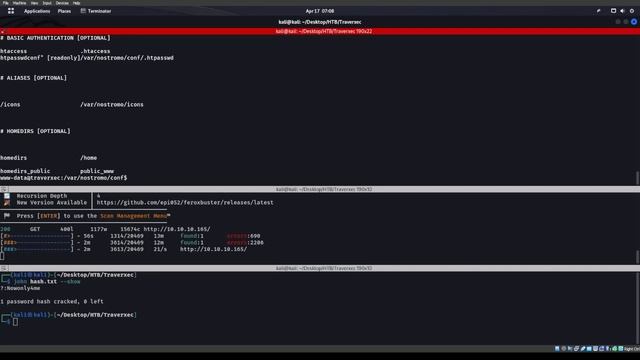Click the first VirtualBox status bar icon
This screenshot has width=640, height=360.
pos(557,349)
